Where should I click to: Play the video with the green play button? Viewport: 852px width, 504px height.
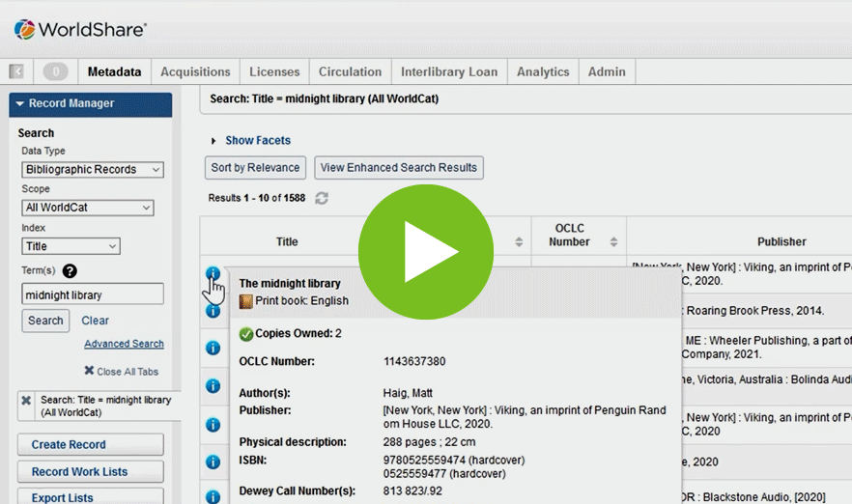pyautogui.click(x=425, y=251)
